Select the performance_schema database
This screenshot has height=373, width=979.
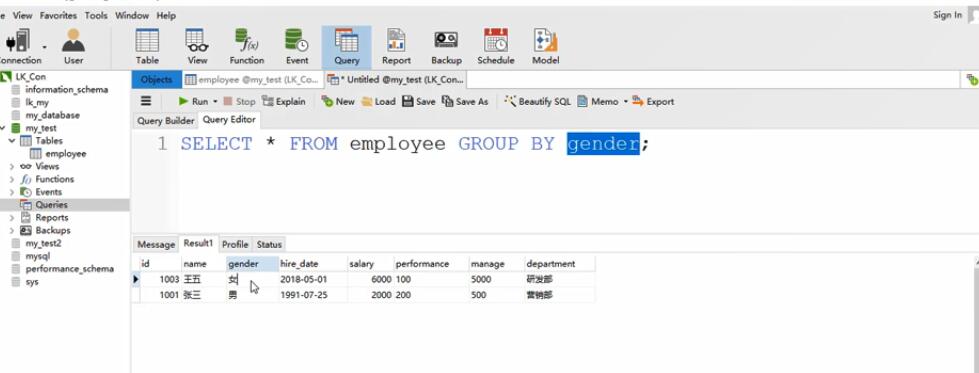click(x=69, y=269)
